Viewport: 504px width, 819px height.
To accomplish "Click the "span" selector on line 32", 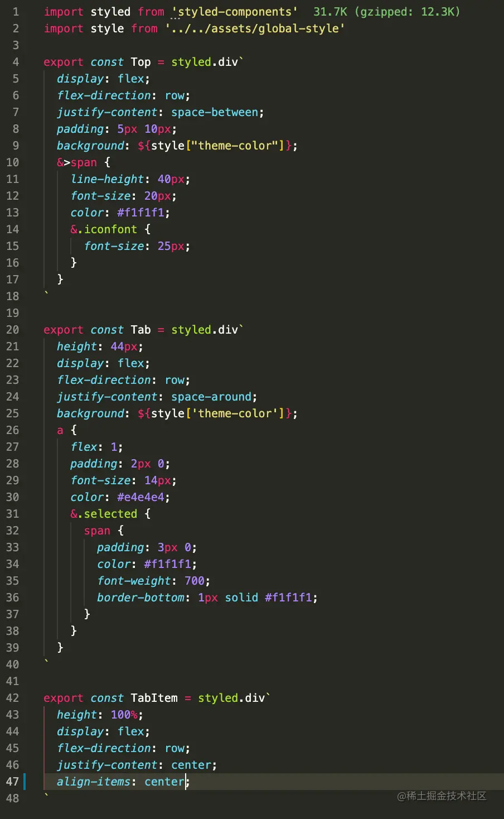I will (97, 531).
